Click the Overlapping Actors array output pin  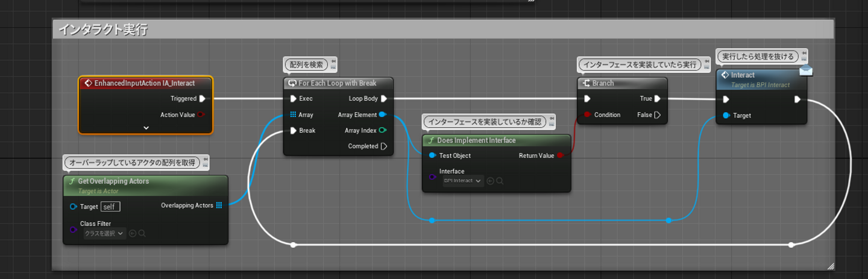(219, 205)
